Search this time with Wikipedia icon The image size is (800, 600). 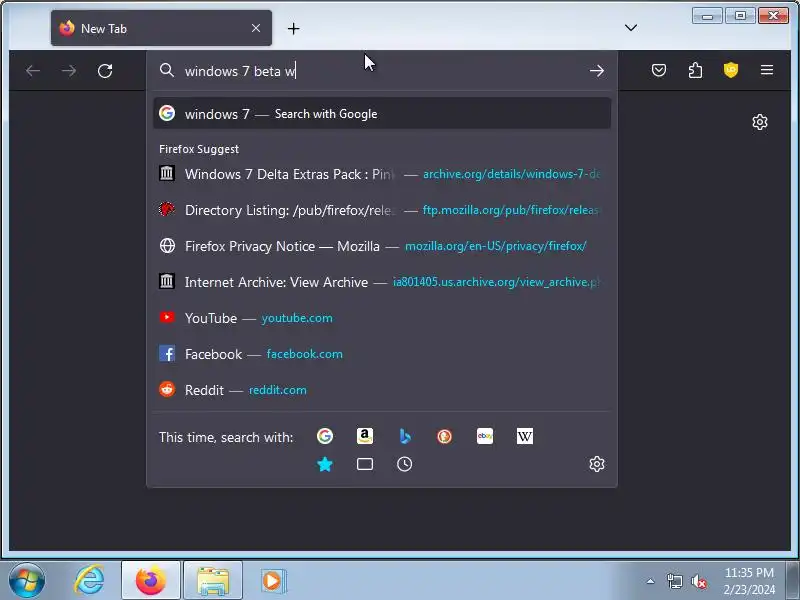tap(524, 436)
